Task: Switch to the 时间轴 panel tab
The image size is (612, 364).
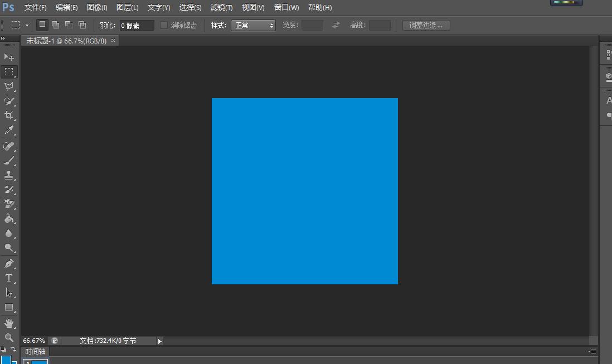Action: 35,351
